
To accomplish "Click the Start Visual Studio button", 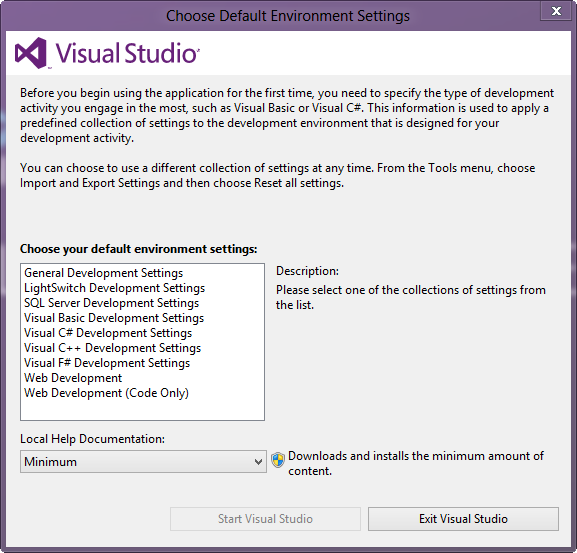I will tap(265, 519).
